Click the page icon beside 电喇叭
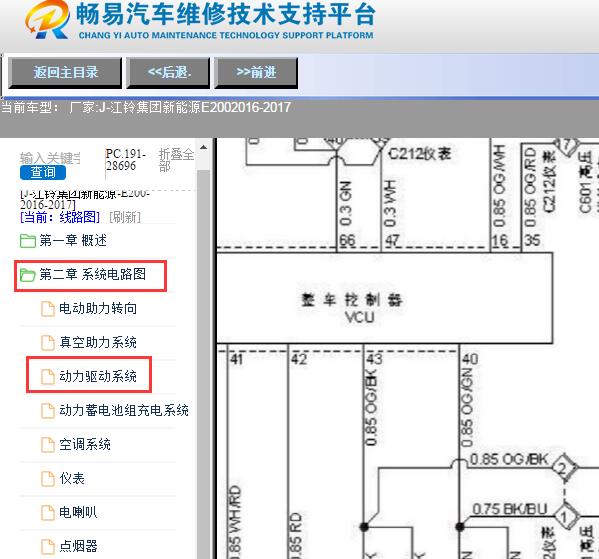Image resolution: width=599 pixels, height=559 pixels. (x=48, y=513)
